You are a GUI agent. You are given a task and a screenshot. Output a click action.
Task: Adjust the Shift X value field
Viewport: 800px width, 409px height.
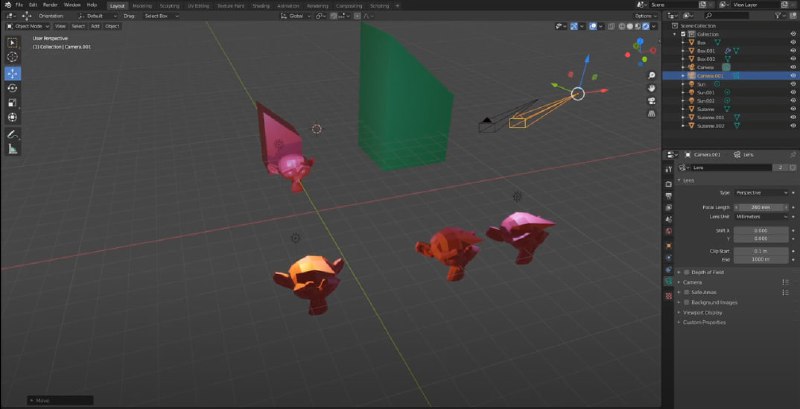[x=761, y=231]
